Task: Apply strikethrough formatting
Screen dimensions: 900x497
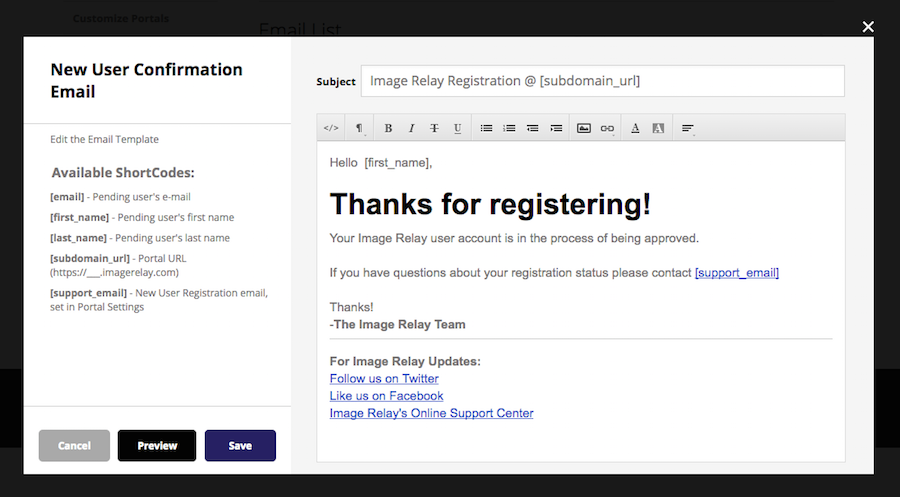Action: (435, 128)
